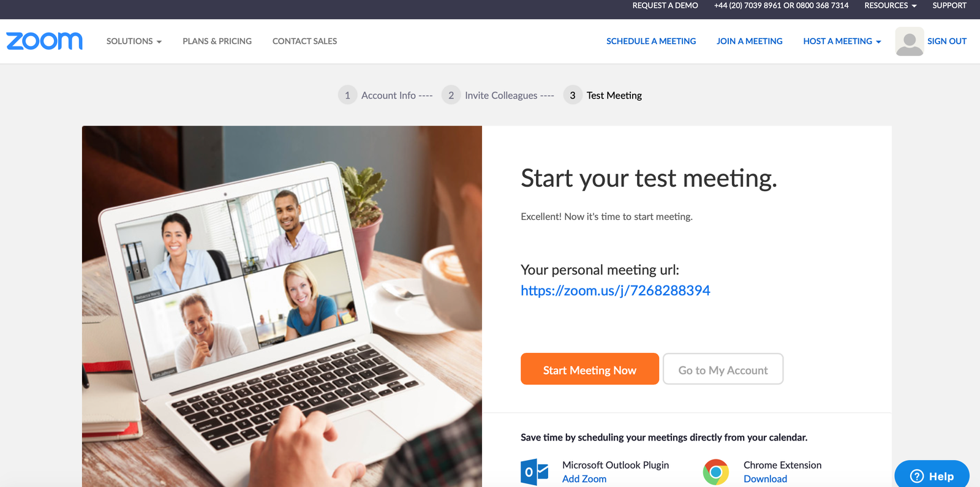Expand the Host a Meeting dropdown
The width and height of the screenshot is (980, 487).
[x=842, y=41]
